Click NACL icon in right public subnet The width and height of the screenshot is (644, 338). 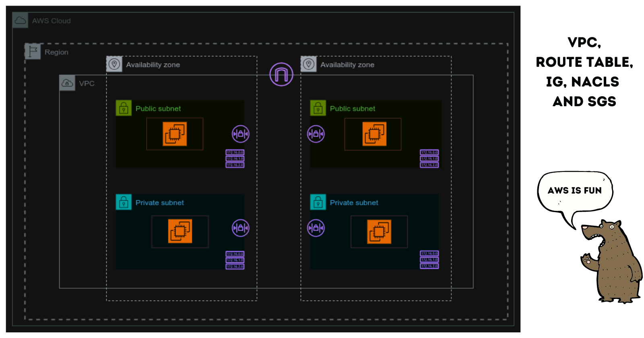click(316, 134)
